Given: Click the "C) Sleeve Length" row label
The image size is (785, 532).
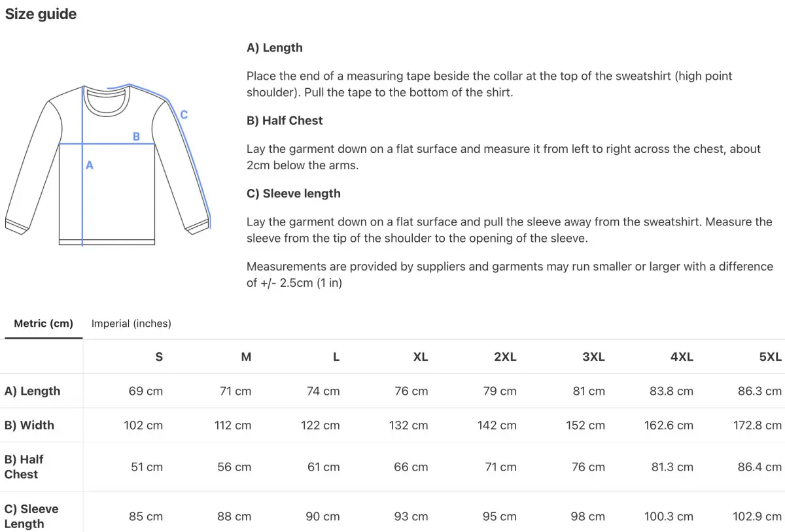Looking at the screenshot, I should click(31, 516).
